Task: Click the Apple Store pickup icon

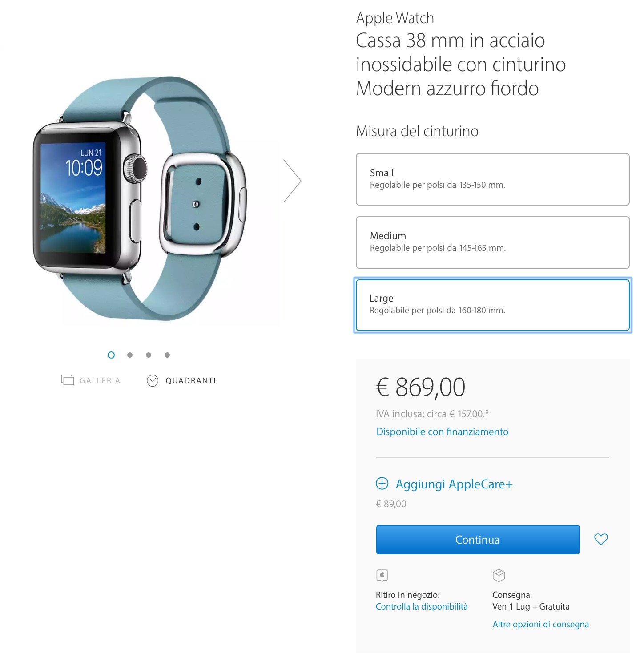Action: point(382,576)
